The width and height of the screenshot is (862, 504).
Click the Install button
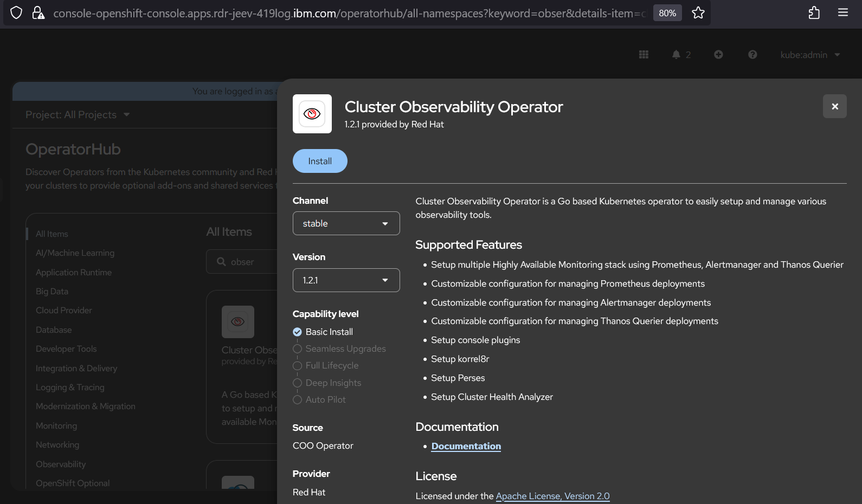[x=320, y=161]
